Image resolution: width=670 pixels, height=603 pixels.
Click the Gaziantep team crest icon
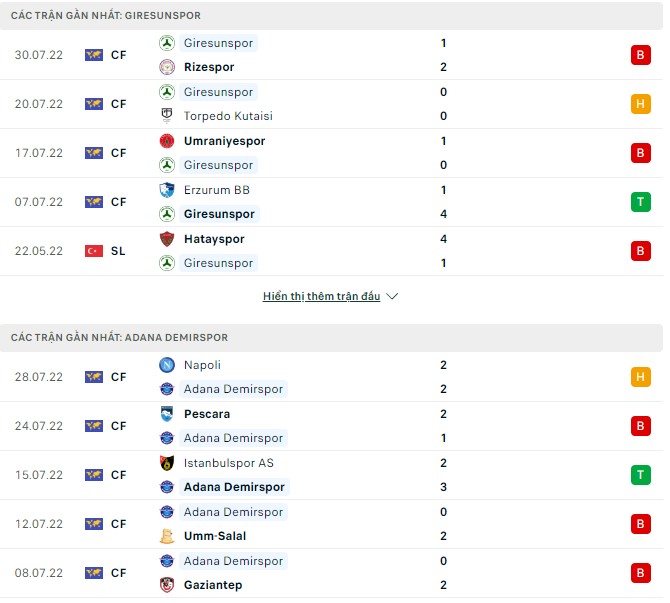[167, 585]
